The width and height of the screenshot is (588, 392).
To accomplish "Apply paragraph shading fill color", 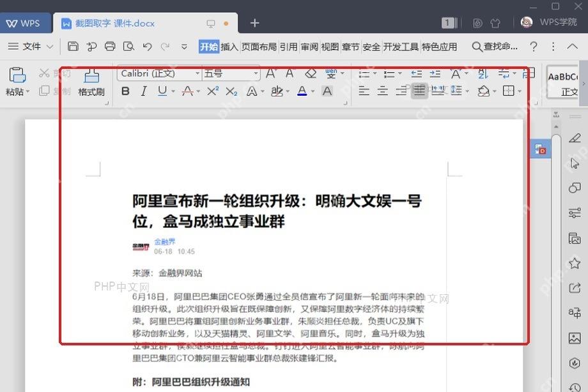I will click(x=483, y=91).
